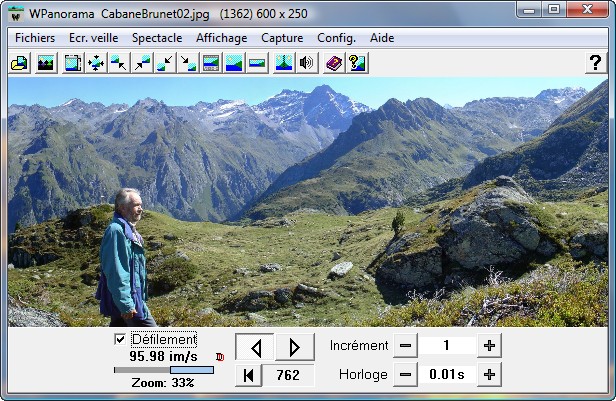Click the narrow strip picture icon

(x=257, y=63)
